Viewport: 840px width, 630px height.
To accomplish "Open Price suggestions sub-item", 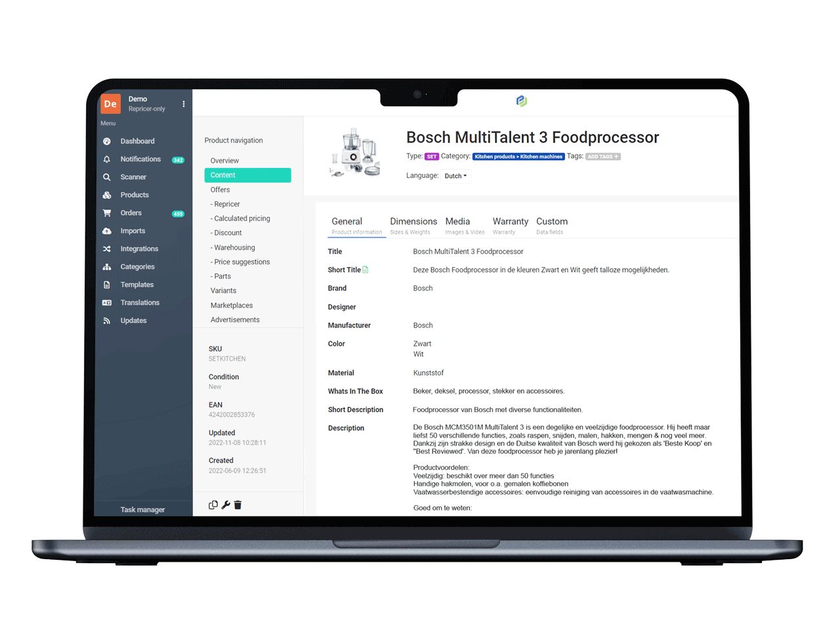I will click(240, 262).
